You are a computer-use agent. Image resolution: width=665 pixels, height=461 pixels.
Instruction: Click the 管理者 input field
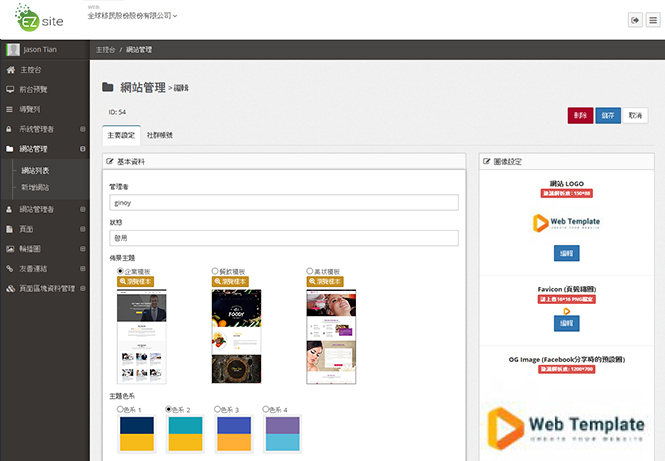tap(283, 203)
